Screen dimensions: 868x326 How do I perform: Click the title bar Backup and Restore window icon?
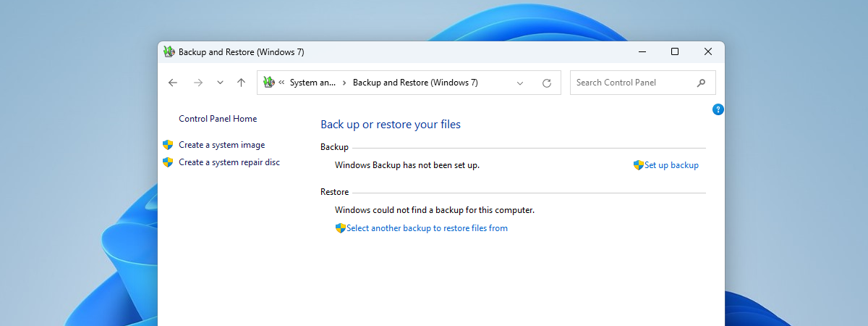pos(169,51)
